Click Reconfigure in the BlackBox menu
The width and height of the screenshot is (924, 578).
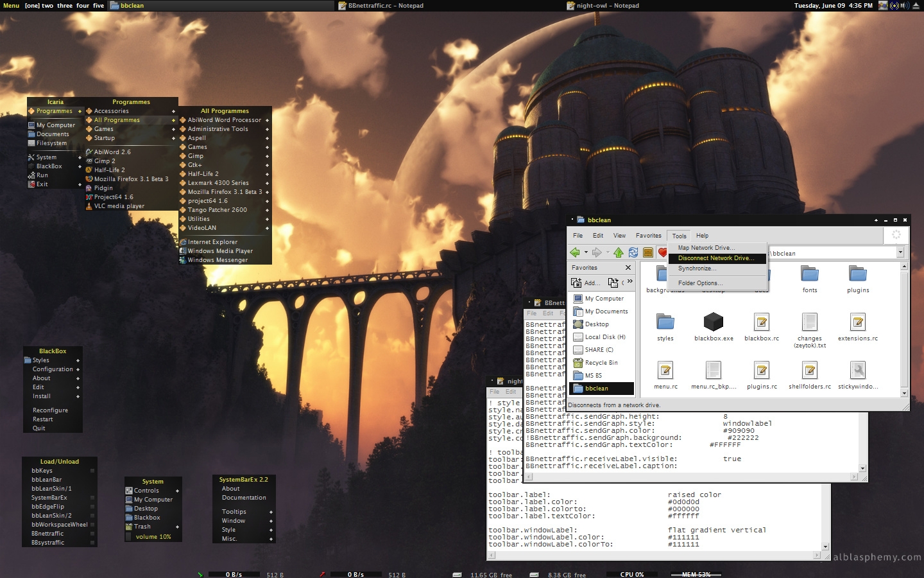click(x=50, y=410)
